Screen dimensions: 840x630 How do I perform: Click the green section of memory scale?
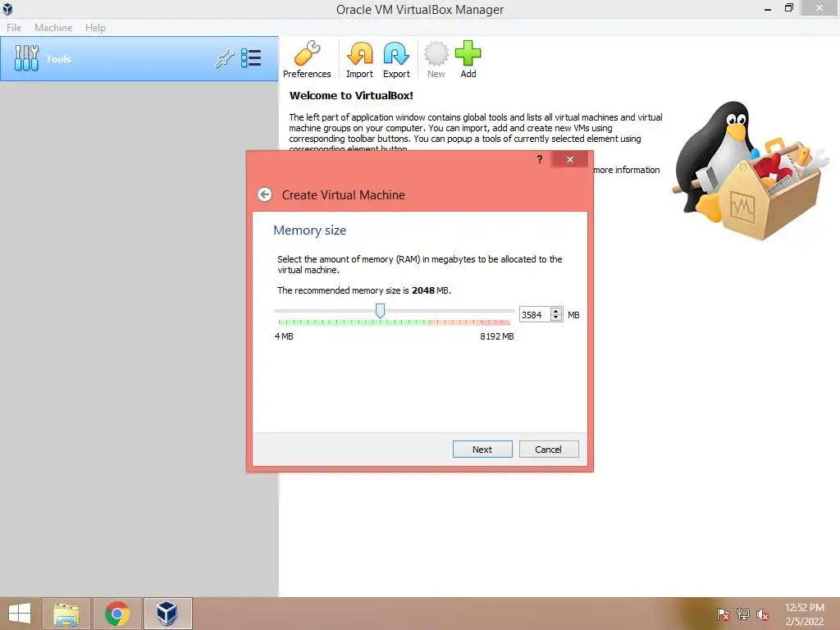coord(354,322)
